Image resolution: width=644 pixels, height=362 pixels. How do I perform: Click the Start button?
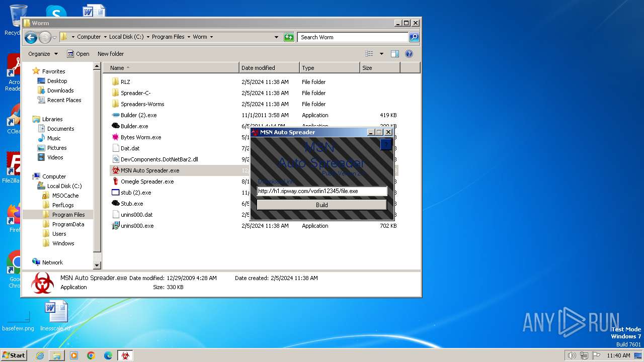point(14,355)
